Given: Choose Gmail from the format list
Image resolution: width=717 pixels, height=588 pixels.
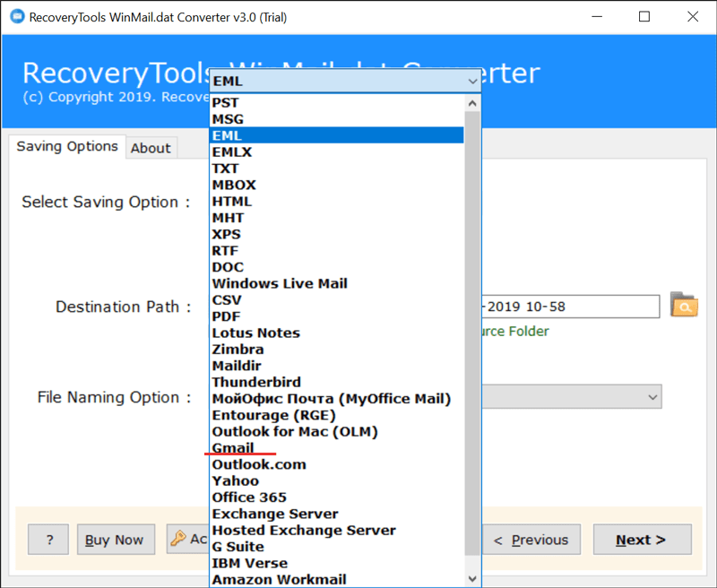Looking at the screenshot, I should pos(233,448).
